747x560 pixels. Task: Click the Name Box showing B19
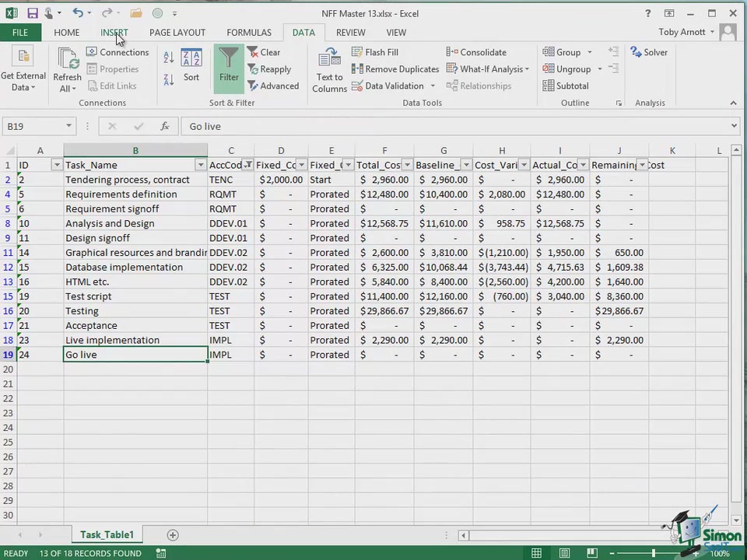click(33, 126)
